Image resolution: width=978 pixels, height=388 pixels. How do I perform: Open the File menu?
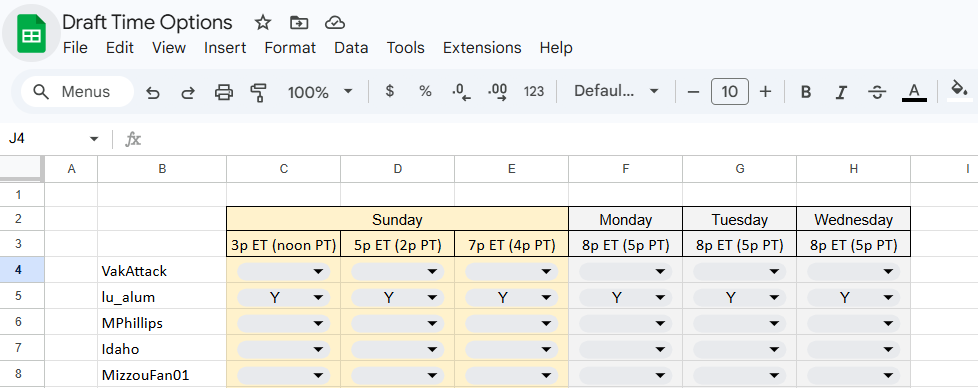(x=75, y=48)
